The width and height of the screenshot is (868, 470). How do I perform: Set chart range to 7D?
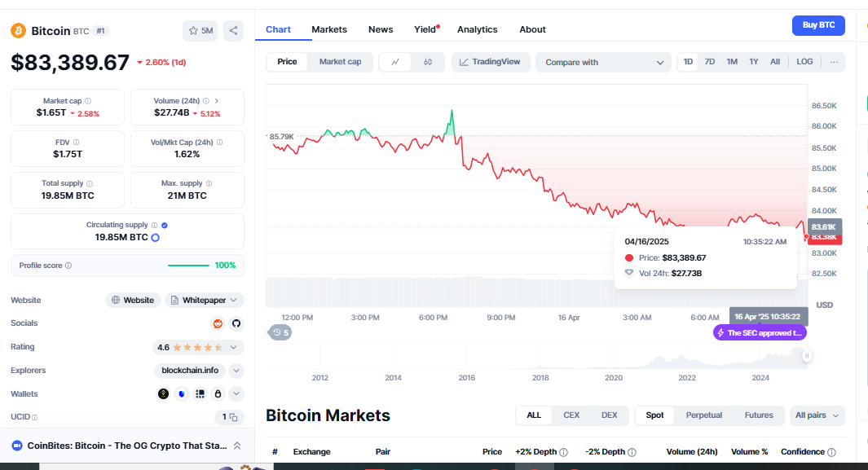710,62
